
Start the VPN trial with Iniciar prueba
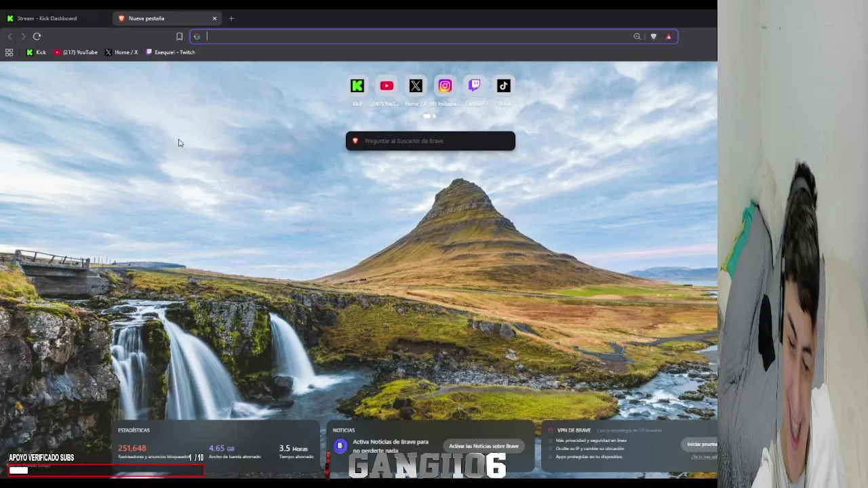point(701,444)
